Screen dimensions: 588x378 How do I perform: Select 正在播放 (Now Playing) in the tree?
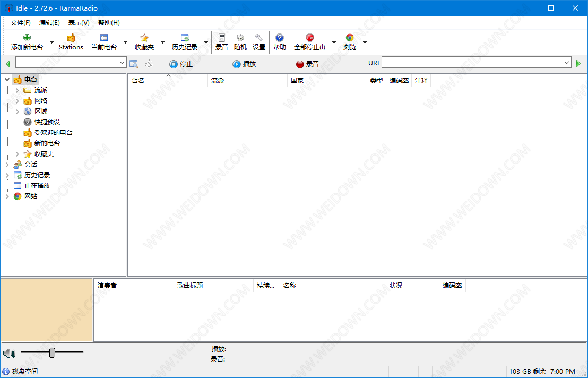click(37, 186)
